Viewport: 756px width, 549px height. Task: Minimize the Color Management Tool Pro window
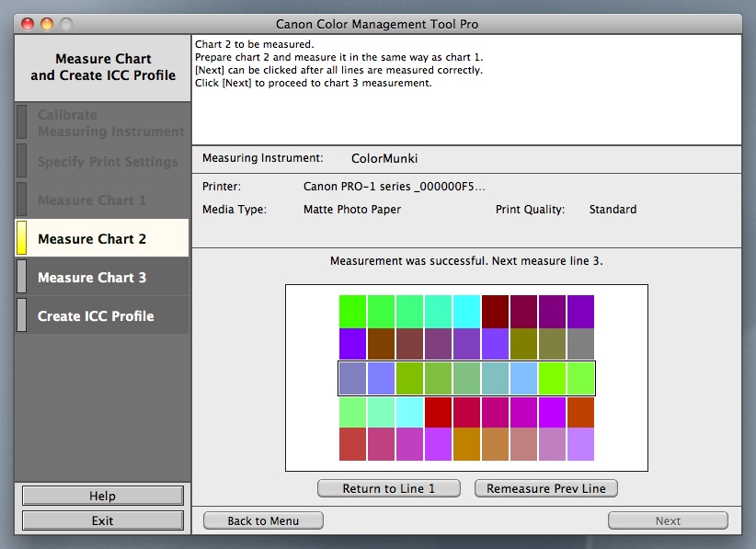coord(47,24)
